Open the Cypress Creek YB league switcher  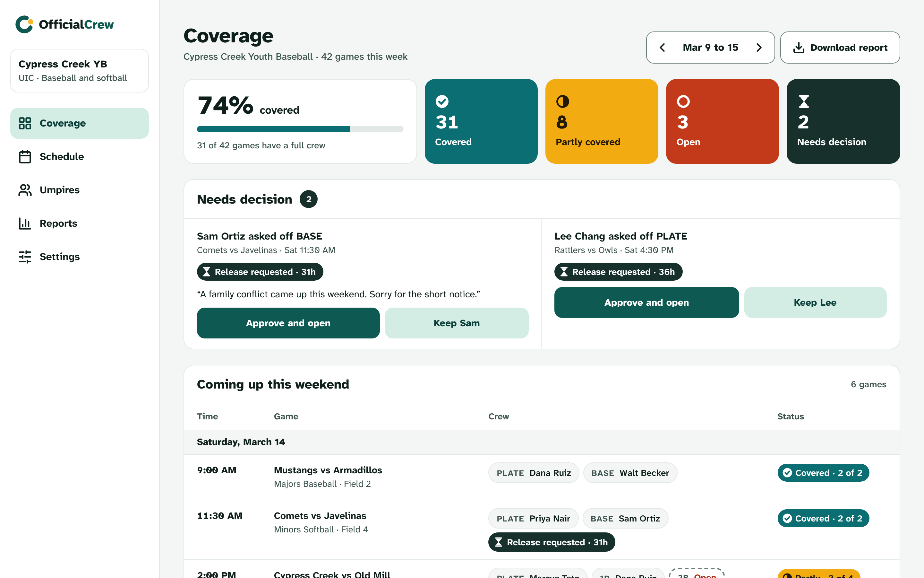(80, 71)
